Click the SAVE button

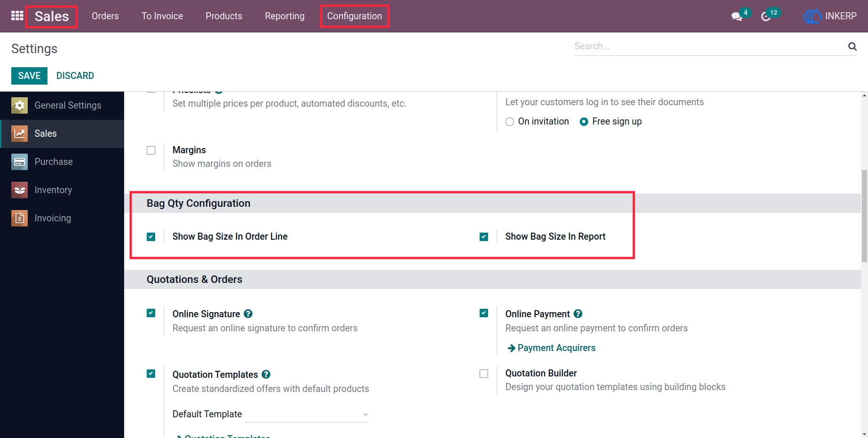(29, 76)
